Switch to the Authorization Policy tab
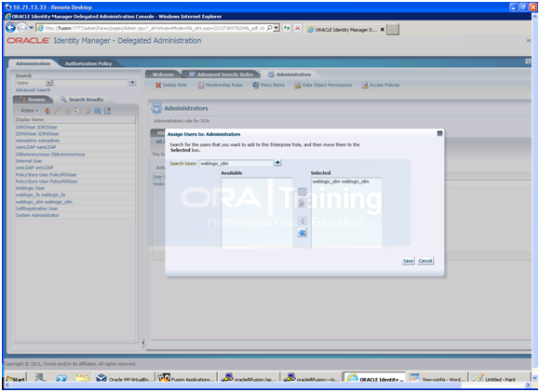This screenshot has height=392, width=540. 88,63
